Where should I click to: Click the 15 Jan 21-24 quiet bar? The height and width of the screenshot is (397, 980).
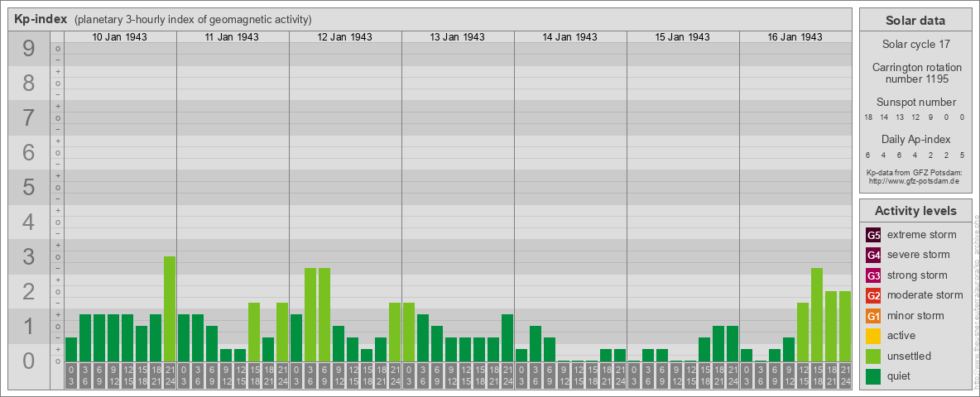(x=732, y=343)
